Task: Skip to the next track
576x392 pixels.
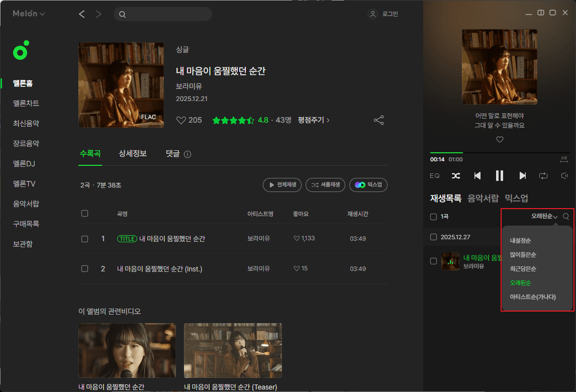Action: [x=522, y=175]
